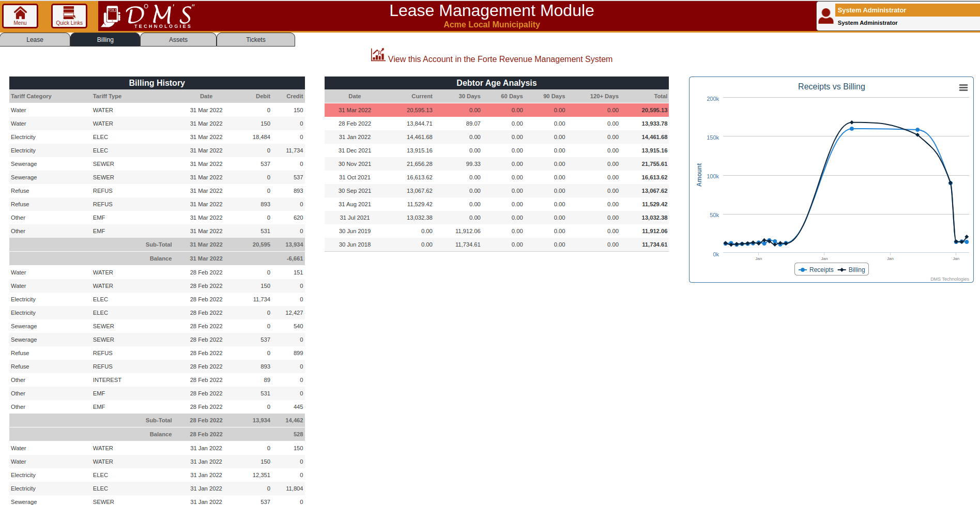
Task: Click the 120+ Days column header
Action: tap(604, 96)
